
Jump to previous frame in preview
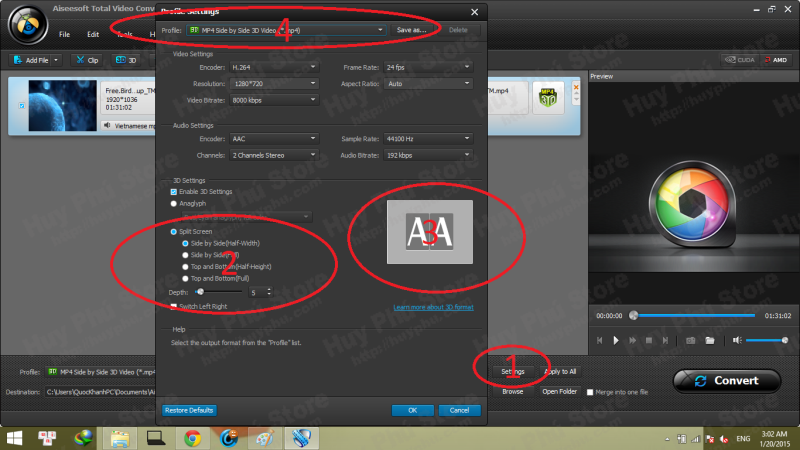pyautogui.click(x=599, y=340)
